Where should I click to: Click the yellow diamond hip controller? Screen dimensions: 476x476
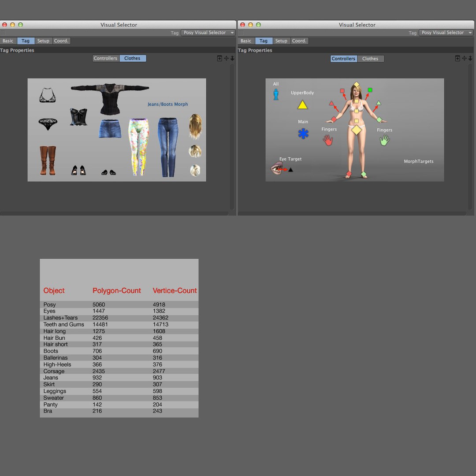click(x=357, y=130)
